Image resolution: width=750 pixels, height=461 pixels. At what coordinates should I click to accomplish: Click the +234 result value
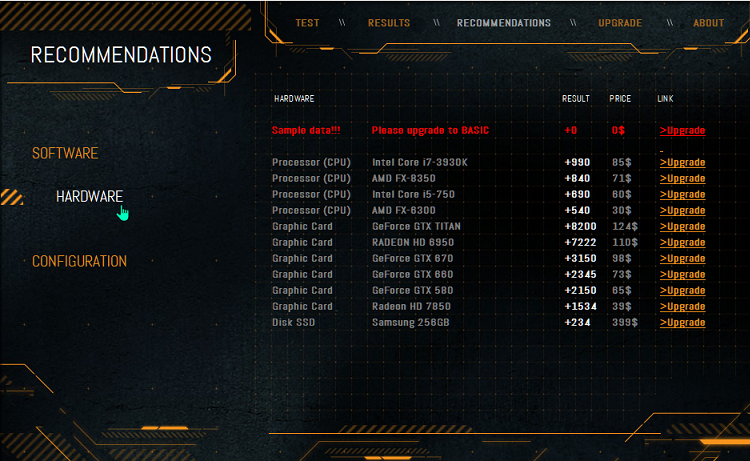click(577, 322)
